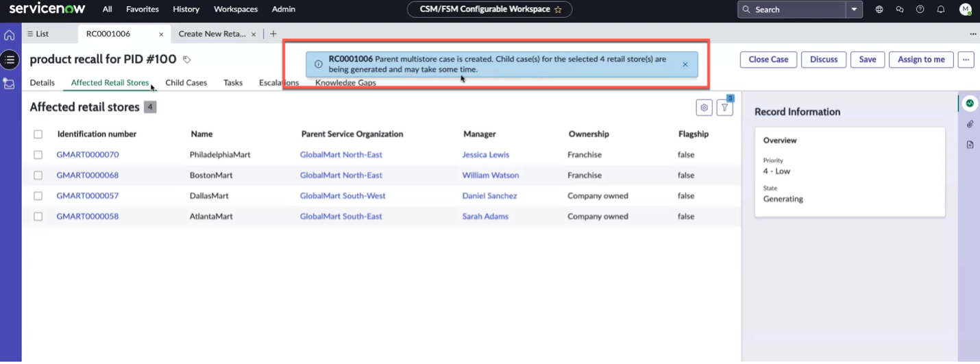Open the tab bar more options ellipsis

coord(972,34)
